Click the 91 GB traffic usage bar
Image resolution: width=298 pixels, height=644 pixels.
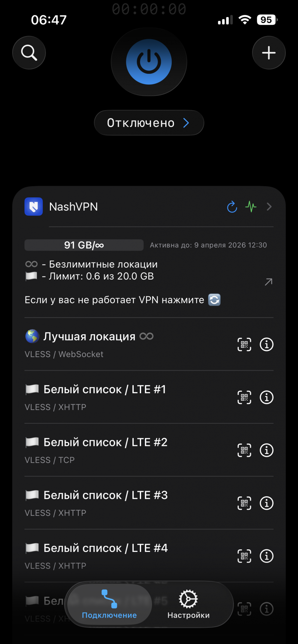pyautogui.click(x=84, y=245)
